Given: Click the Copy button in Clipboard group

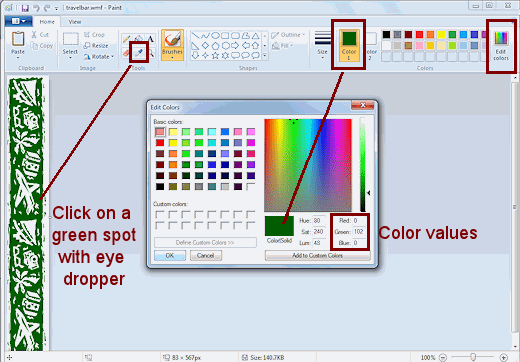Looking at the screenshot, I should tap(41, 46).
